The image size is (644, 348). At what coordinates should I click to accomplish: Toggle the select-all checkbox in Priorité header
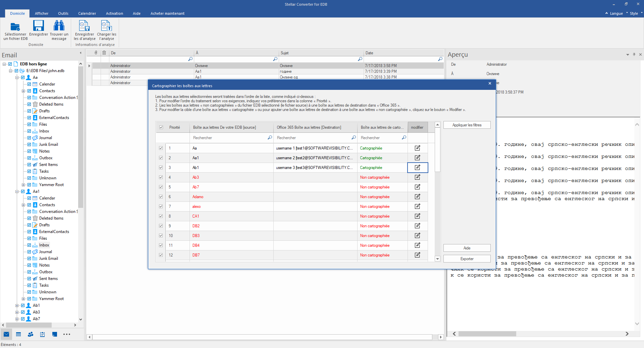tap(161, 127)
